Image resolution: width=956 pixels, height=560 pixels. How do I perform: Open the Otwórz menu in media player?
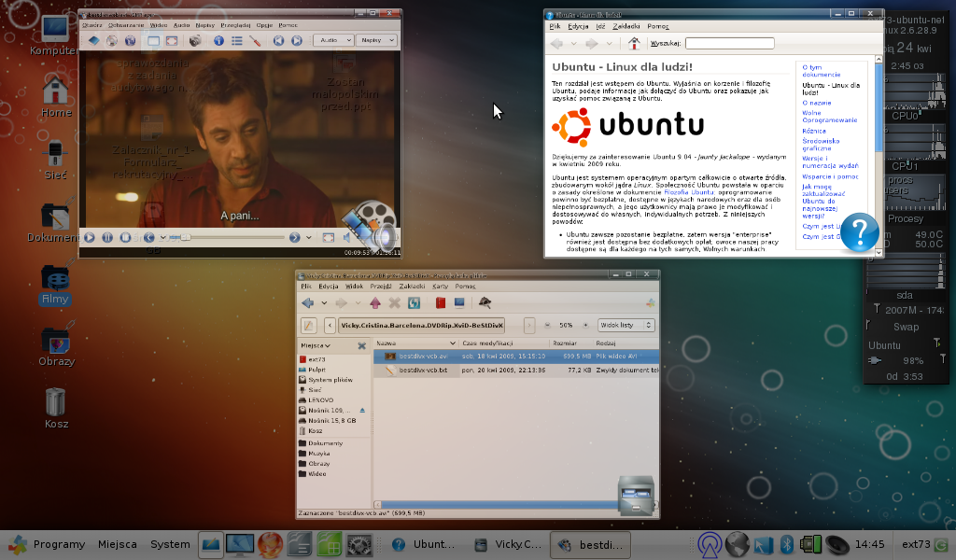click(92, 25)
